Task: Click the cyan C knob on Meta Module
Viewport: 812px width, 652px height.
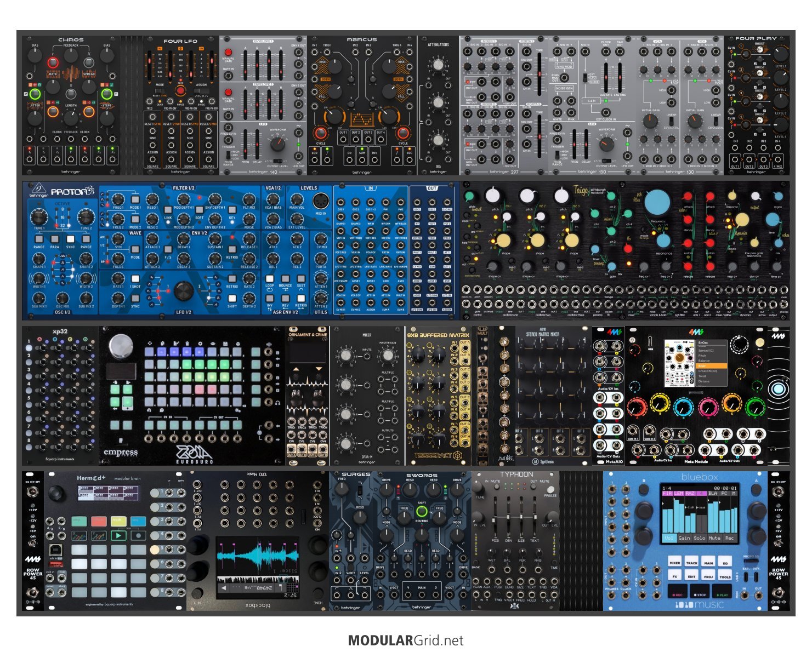Action: (684, 407)
